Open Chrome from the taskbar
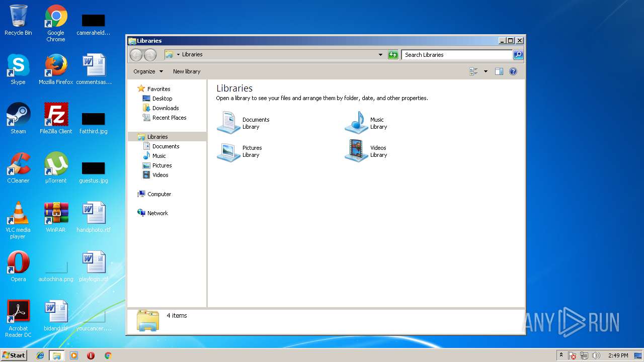Viewport: 644px width, 362px height. click(x=108, y=355)
